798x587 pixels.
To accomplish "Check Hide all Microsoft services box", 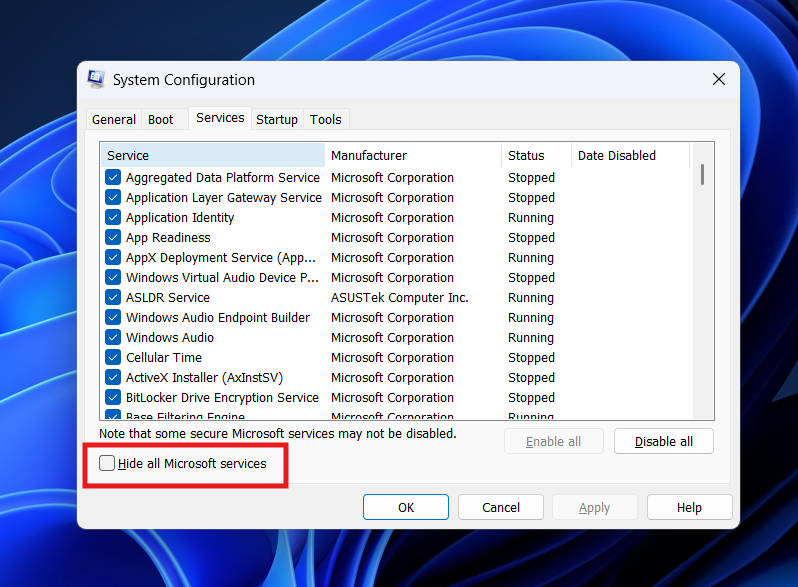I will tap(107, 463).
